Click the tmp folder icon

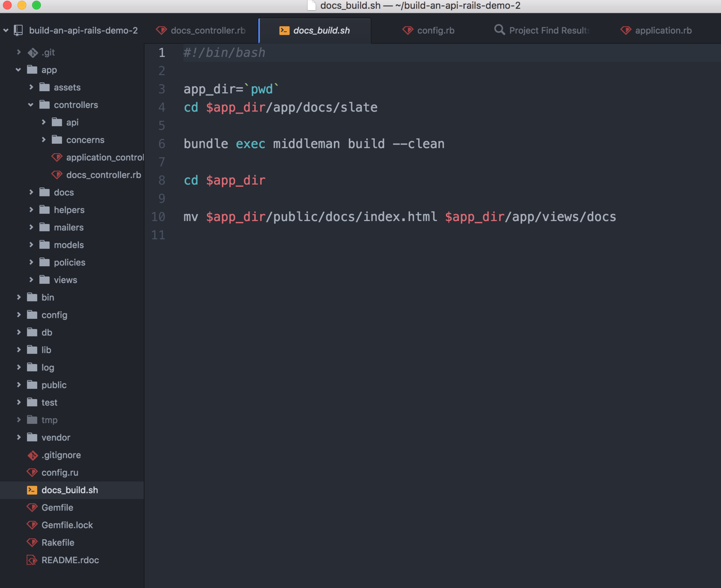(32, 420)
